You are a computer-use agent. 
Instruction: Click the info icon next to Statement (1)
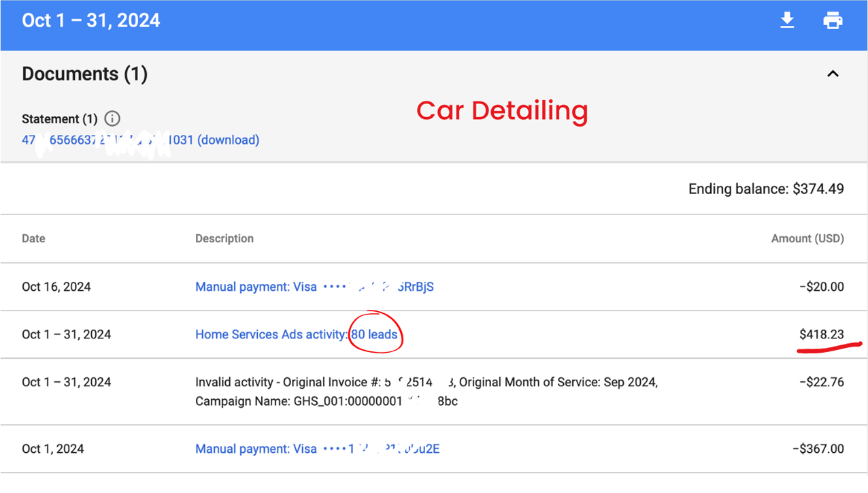point(112,118)
